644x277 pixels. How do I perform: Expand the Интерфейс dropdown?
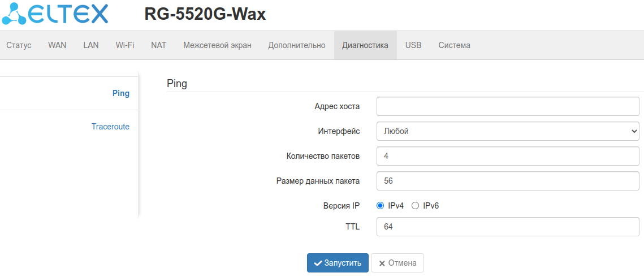pos(508,131)
